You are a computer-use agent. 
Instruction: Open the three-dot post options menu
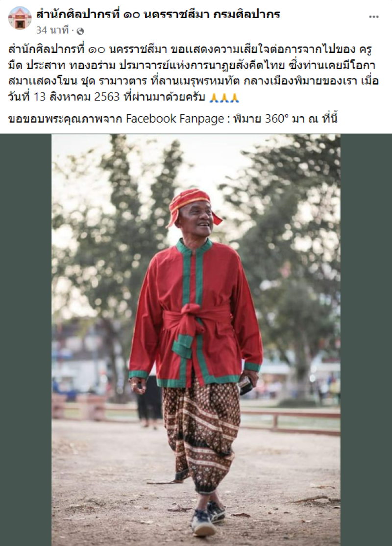(374, 16)
